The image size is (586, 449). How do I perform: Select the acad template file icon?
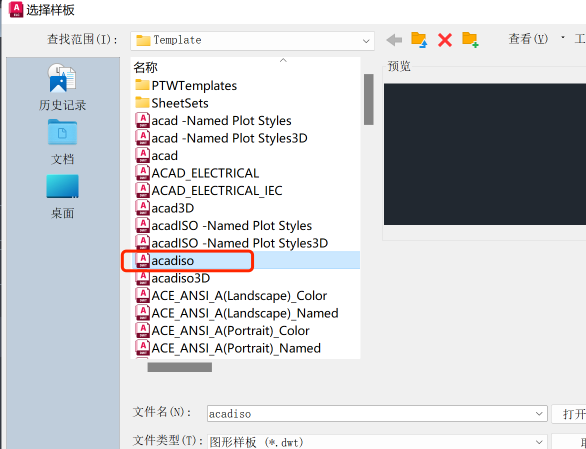[142, 156]
